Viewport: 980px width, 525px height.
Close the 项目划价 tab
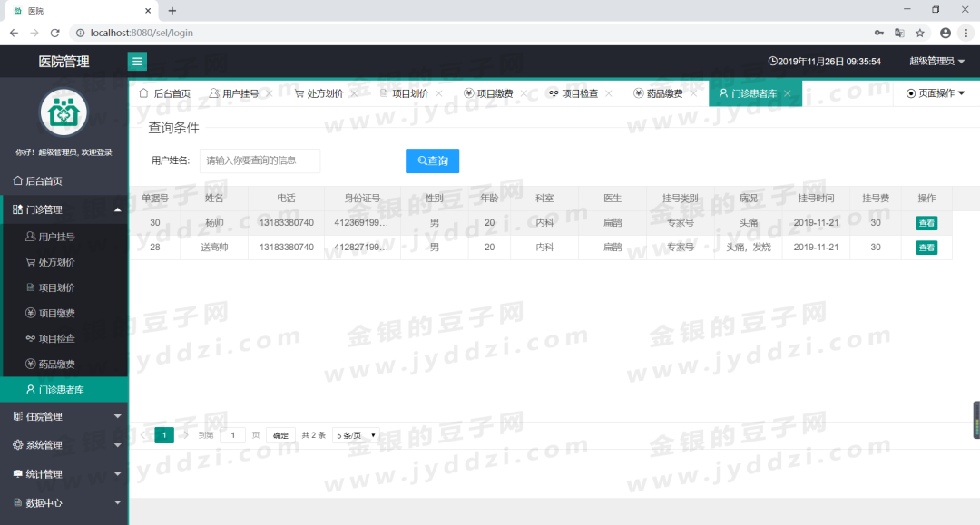coord(439,93)
